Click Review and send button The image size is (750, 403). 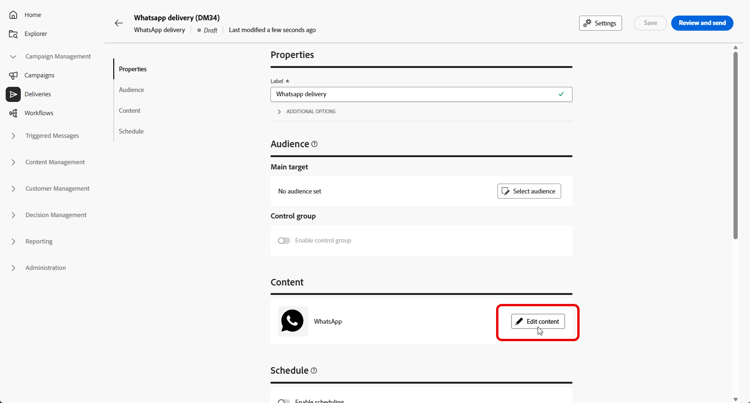702,23
